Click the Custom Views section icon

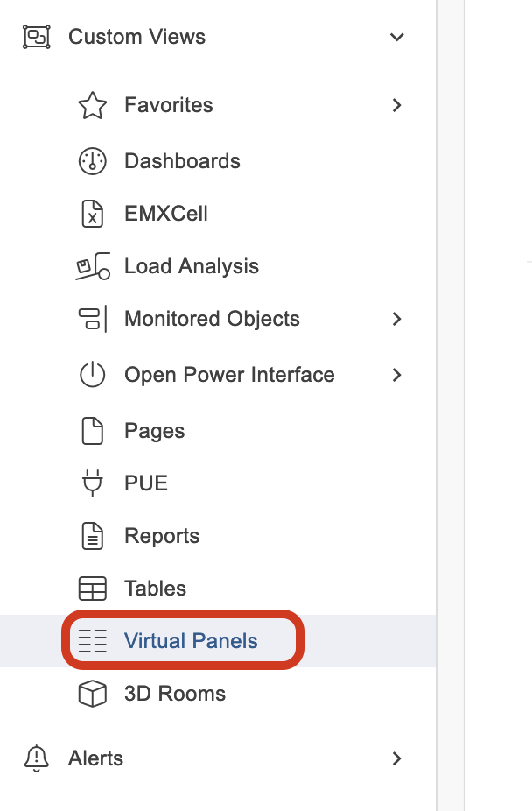click(36, 37)
